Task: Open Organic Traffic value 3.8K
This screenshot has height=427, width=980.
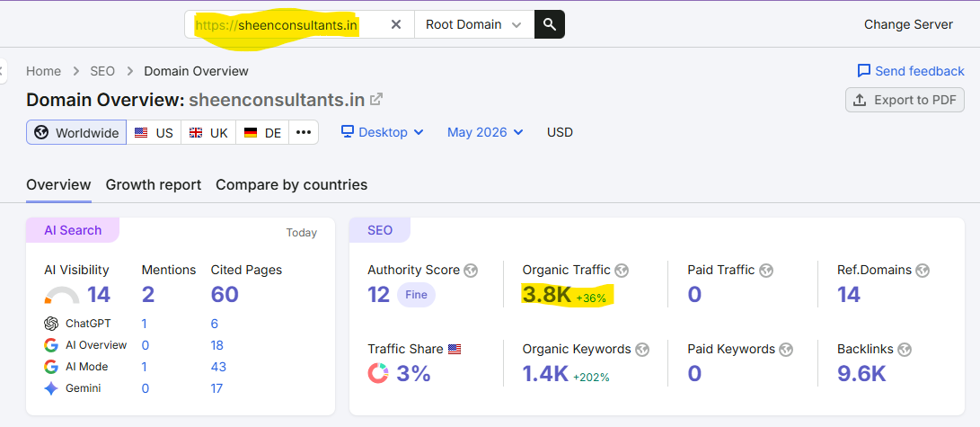Action: click(x=547, y=295)
